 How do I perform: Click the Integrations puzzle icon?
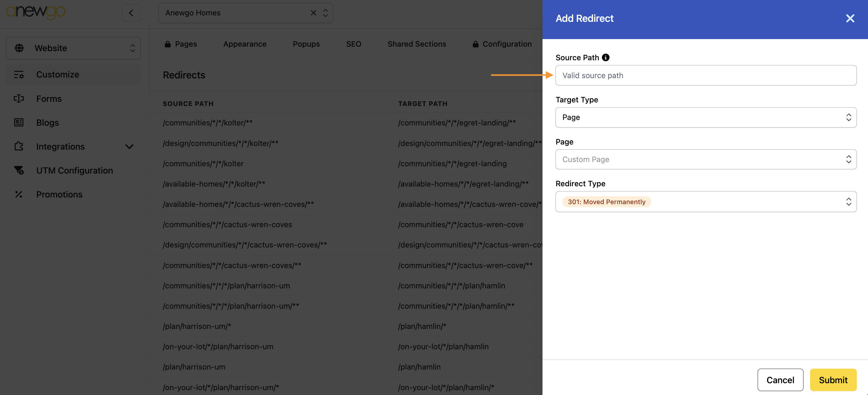[19, 147]
